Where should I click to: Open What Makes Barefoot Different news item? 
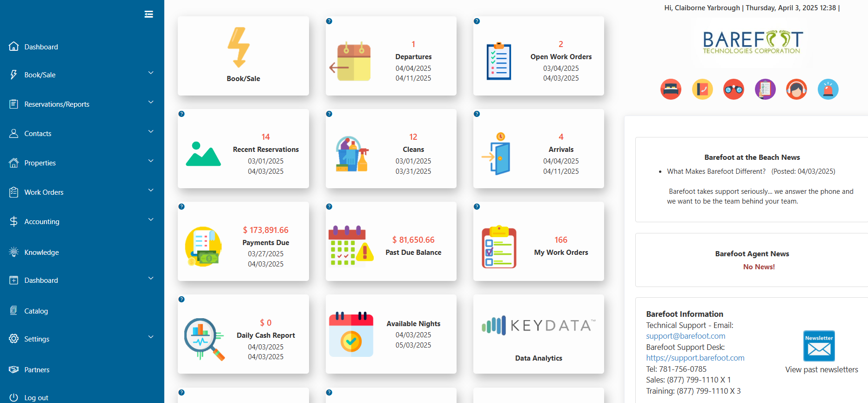coord(716,171)
